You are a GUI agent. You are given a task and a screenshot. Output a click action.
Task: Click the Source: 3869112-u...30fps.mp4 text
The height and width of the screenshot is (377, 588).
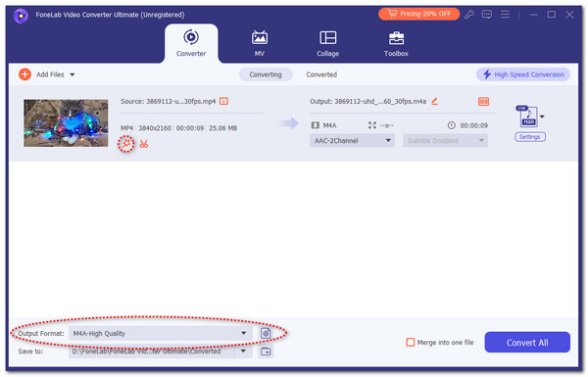pos(168,101)
